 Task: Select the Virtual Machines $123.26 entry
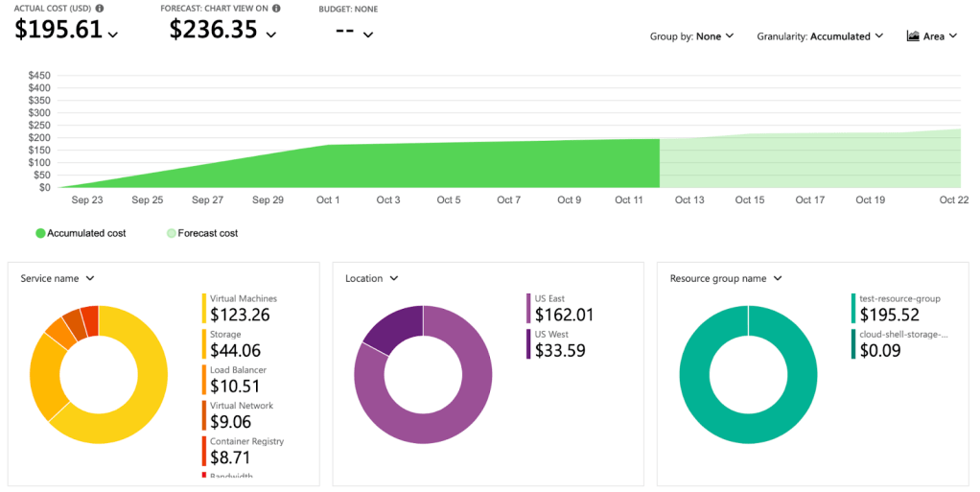(x=240, y=309)
